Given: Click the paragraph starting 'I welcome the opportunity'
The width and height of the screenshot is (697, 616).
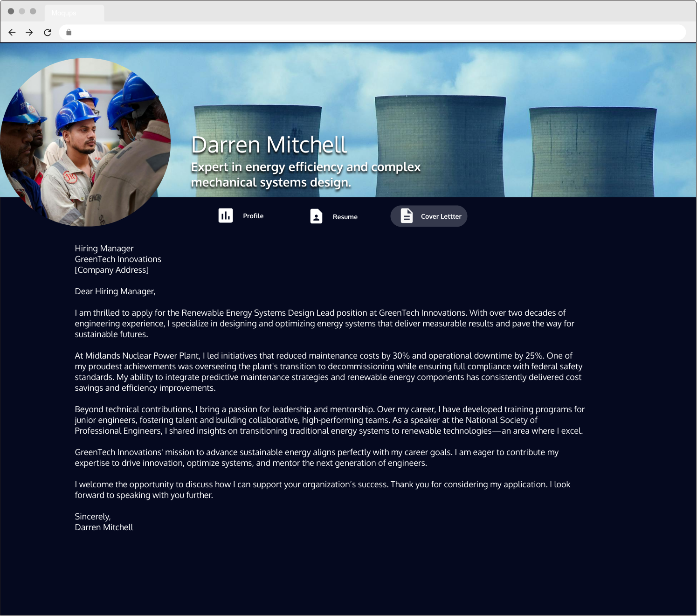Looking at the screenshot, I should (x=323, y=490).
